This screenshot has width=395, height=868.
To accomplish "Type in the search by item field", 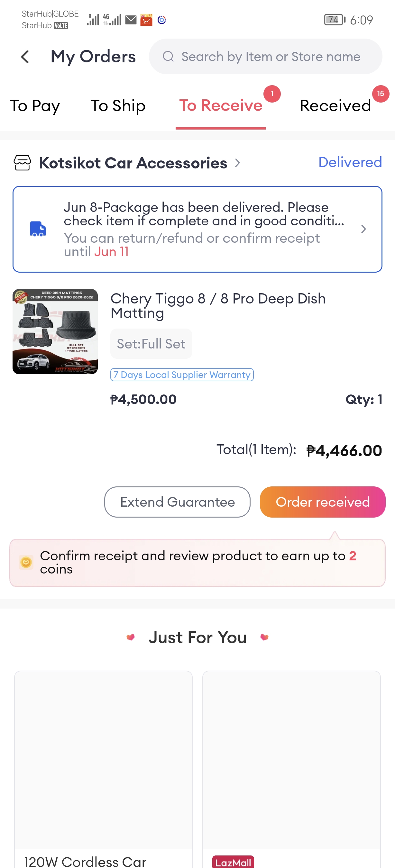I will [x=271, y=57].
